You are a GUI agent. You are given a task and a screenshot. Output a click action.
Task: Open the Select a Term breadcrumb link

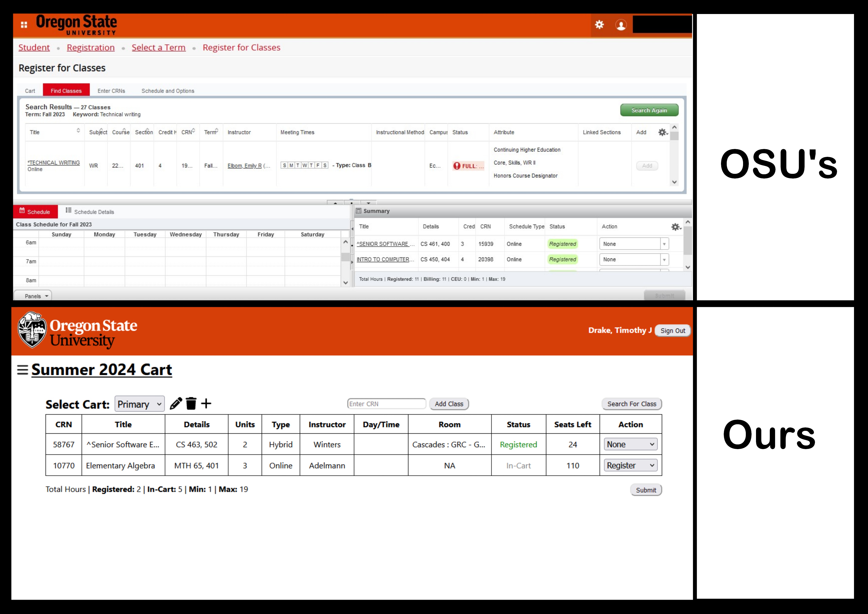click(x=159, y=47)
